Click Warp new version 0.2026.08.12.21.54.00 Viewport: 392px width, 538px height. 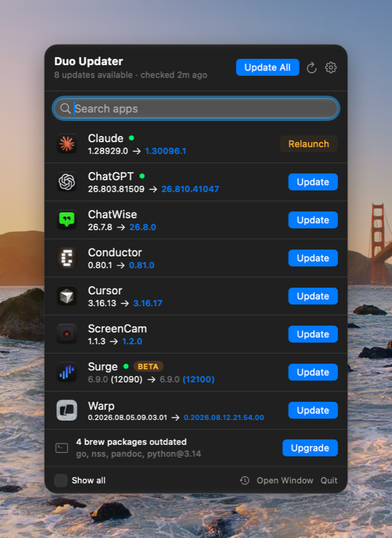[224, 417]
